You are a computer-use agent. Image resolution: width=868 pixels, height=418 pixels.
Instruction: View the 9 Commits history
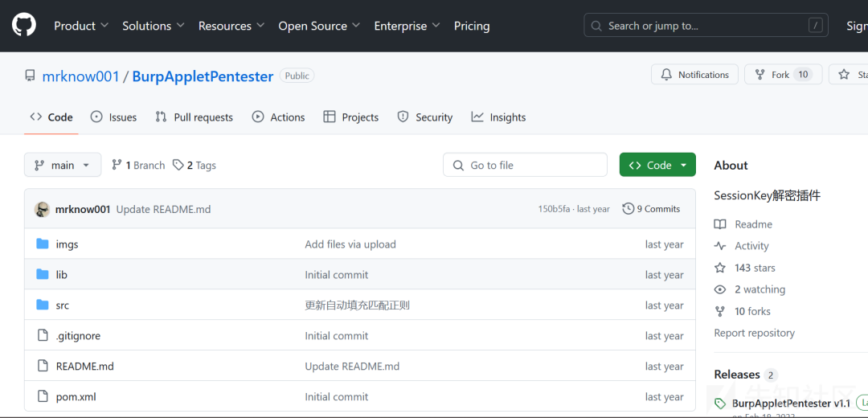point(651,209)
